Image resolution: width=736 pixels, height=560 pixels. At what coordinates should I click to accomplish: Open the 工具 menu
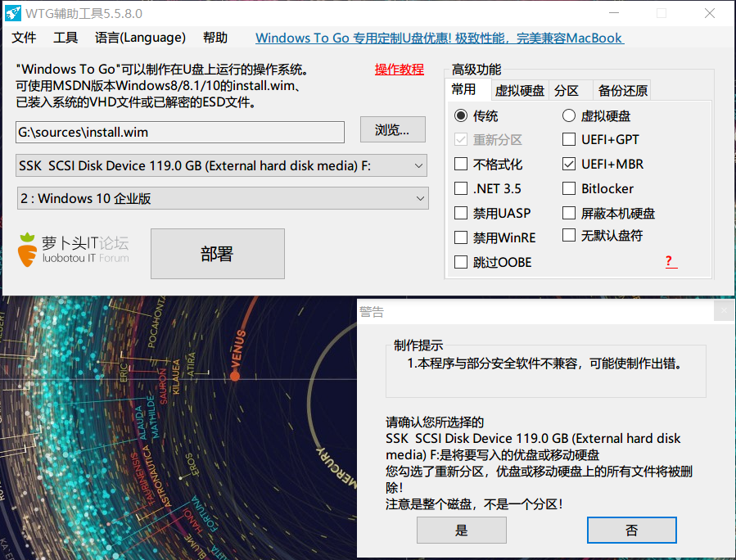(x=65, y=38)
